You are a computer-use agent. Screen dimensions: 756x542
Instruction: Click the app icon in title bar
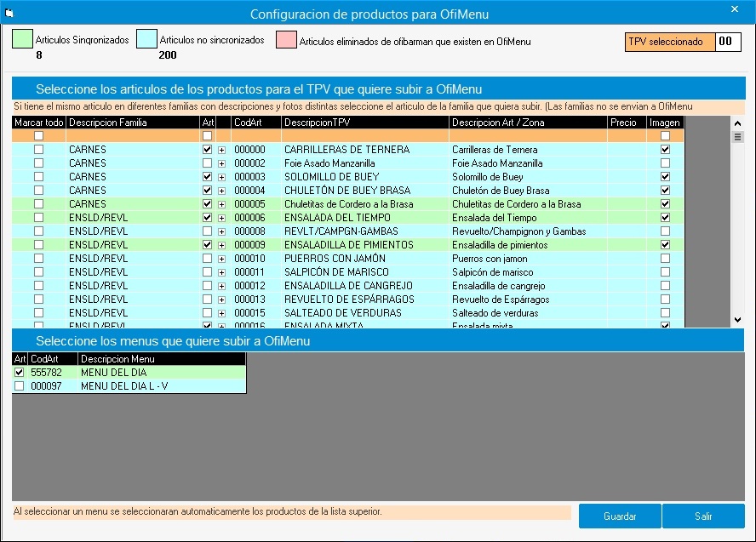(x=9, y=14)
